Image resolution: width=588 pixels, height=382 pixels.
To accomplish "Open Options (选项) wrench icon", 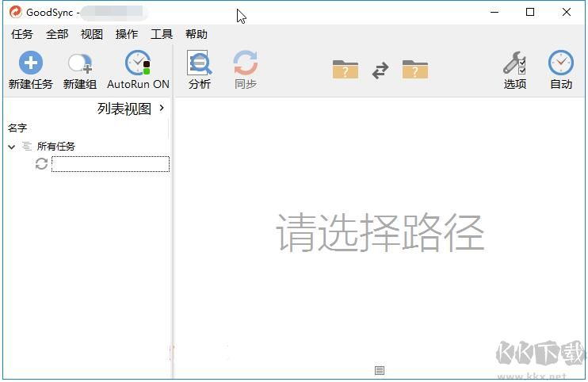I will pyautogui.click(x=514, y=63).
